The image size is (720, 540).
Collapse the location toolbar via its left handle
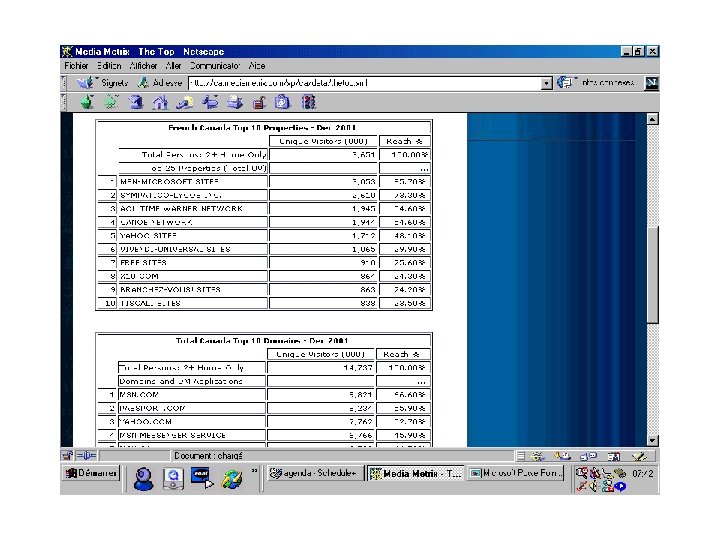64,83
